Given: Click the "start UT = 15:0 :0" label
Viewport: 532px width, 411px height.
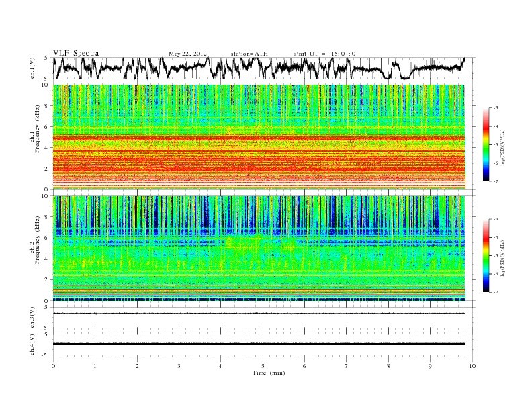Looking at the screenshot, I should (324, 54).
